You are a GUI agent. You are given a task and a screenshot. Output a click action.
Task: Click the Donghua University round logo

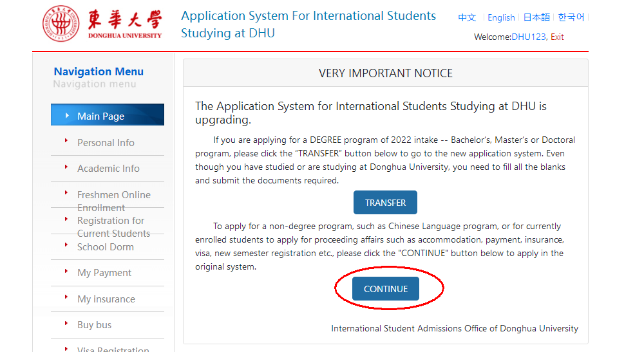click(61, 23)
